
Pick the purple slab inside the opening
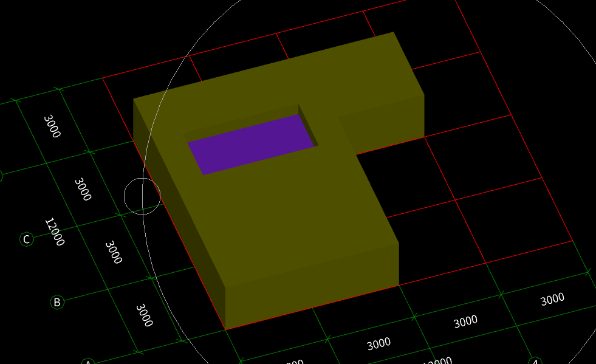click(x=251, y=145)
